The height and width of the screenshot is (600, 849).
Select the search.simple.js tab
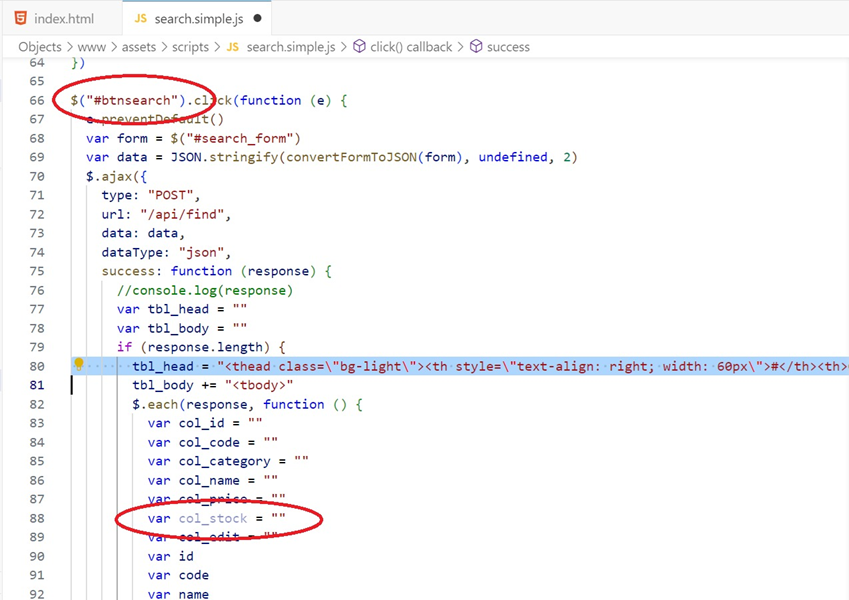pyautogui.click(x=197, y=18)
